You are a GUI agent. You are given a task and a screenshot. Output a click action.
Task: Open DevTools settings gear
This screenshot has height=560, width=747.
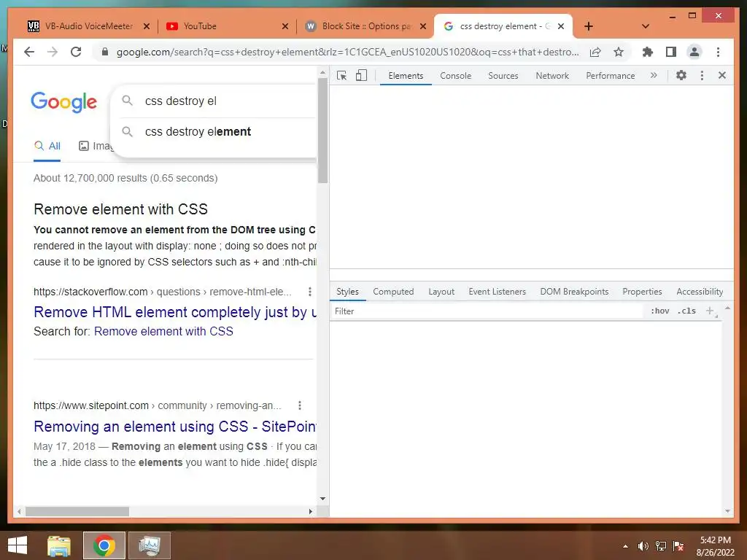coord(681,75)
